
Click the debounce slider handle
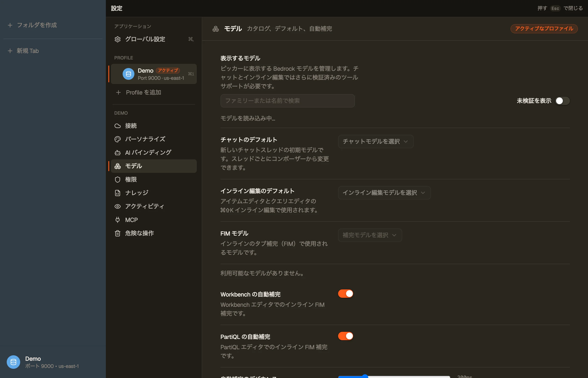pyautogui.click(x=365, y=376)
